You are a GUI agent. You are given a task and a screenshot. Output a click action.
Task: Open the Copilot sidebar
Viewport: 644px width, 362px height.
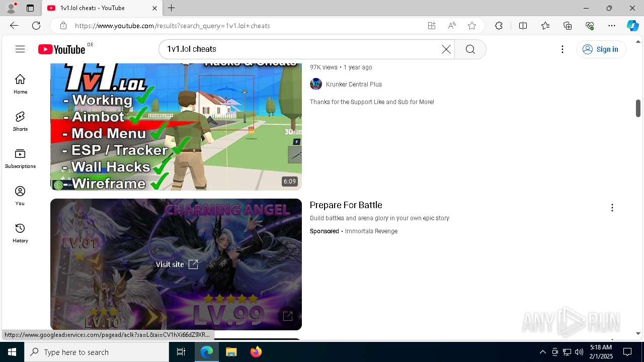[x=632, y=26]
